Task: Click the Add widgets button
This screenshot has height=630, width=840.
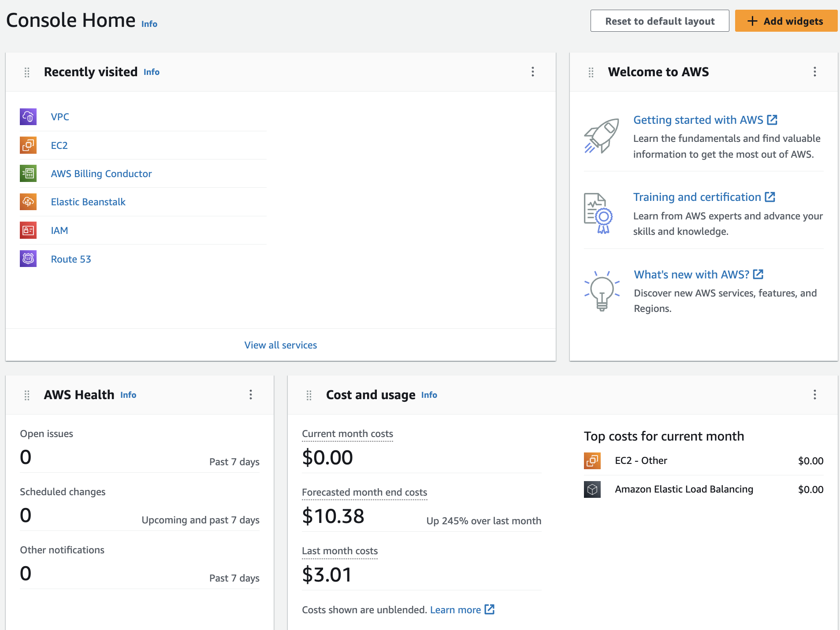Action: click(786, 21)
